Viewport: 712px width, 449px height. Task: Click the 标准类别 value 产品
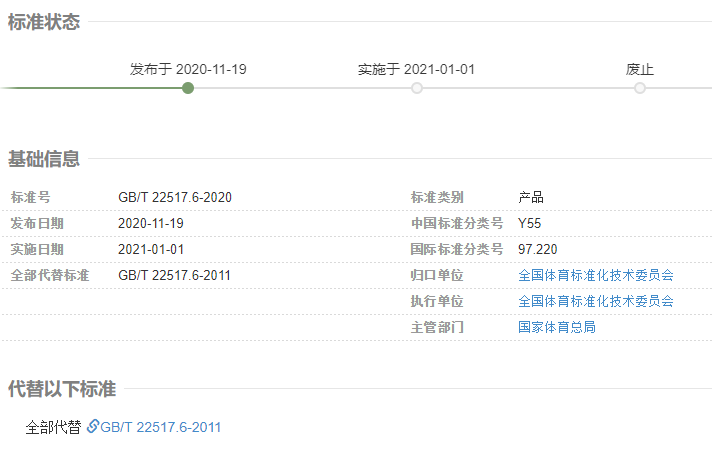point(531,197)
